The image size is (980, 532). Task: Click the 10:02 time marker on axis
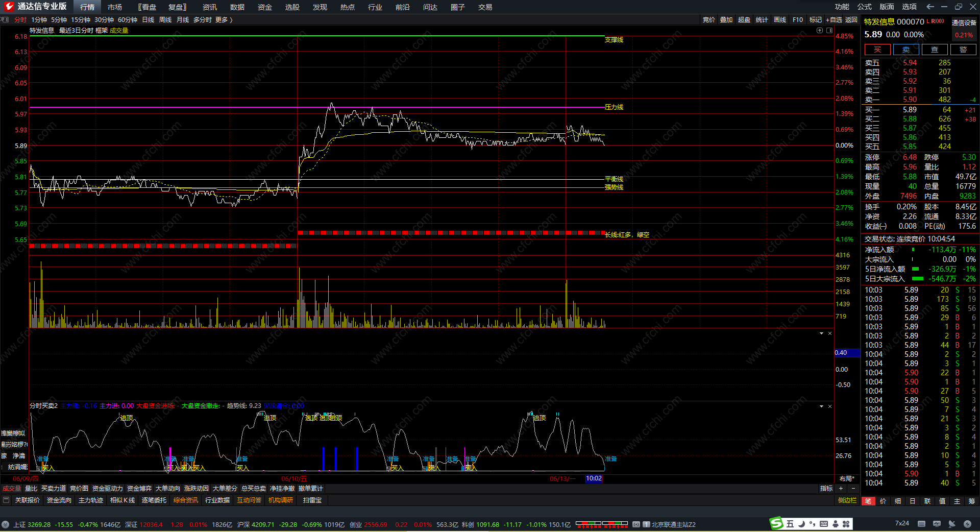point(594,478)
